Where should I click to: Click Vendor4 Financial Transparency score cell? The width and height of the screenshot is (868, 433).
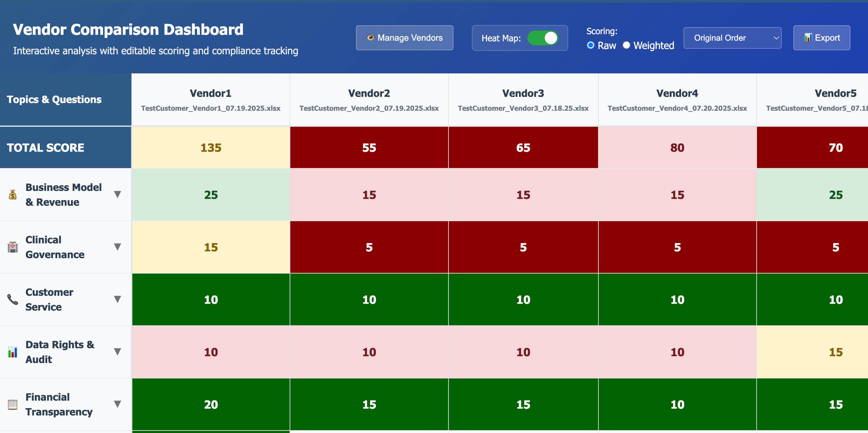(677, 404)
